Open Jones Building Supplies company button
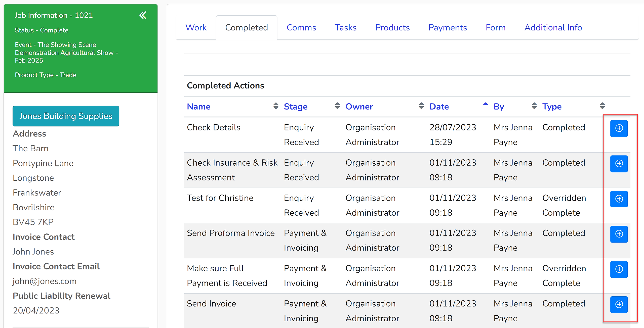 66,116
